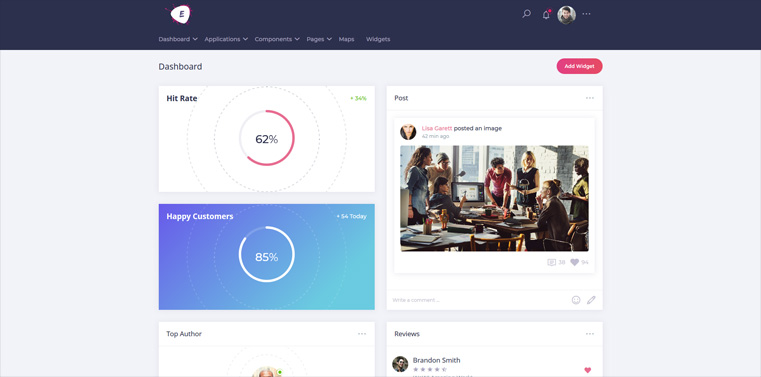
Task: Open Top Author options dots
Action: pyautogui.click(x=362, y=334)
